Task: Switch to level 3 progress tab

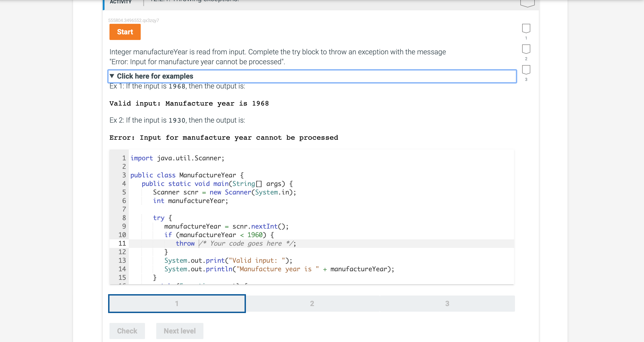Action: [x=447, y=304]
